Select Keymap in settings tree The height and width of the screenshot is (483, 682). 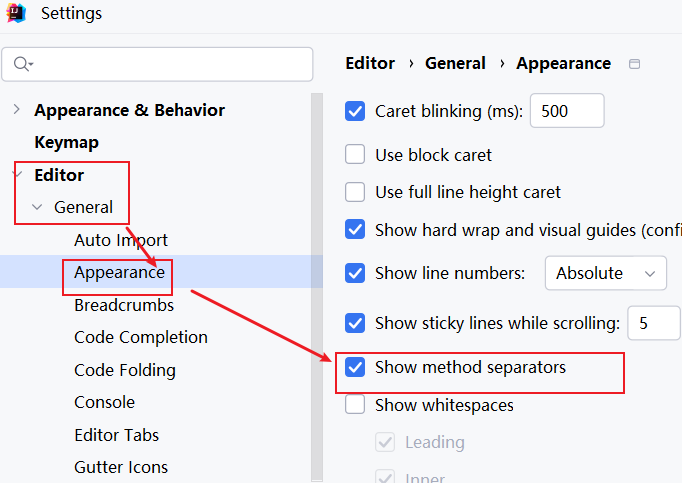pos(66,143)
